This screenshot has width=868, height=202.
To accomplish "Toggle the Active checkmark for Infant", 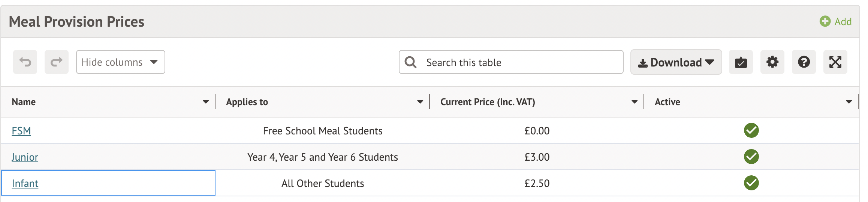I will 751,183.
